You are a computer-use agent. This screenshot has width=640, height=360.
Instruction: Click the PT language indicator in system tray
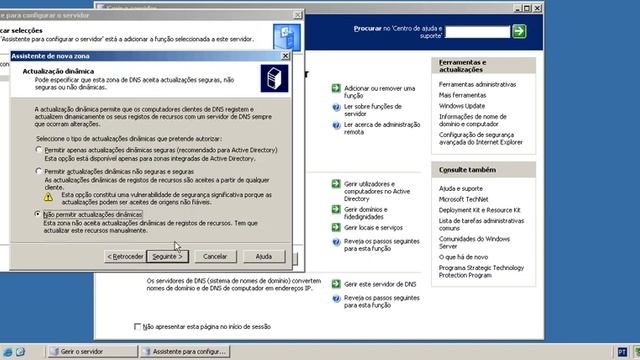(622, 352)
